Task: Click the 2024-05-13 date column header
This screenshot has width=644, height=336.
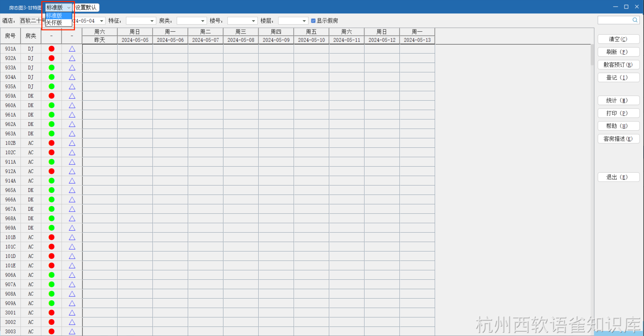Action: 417,40
